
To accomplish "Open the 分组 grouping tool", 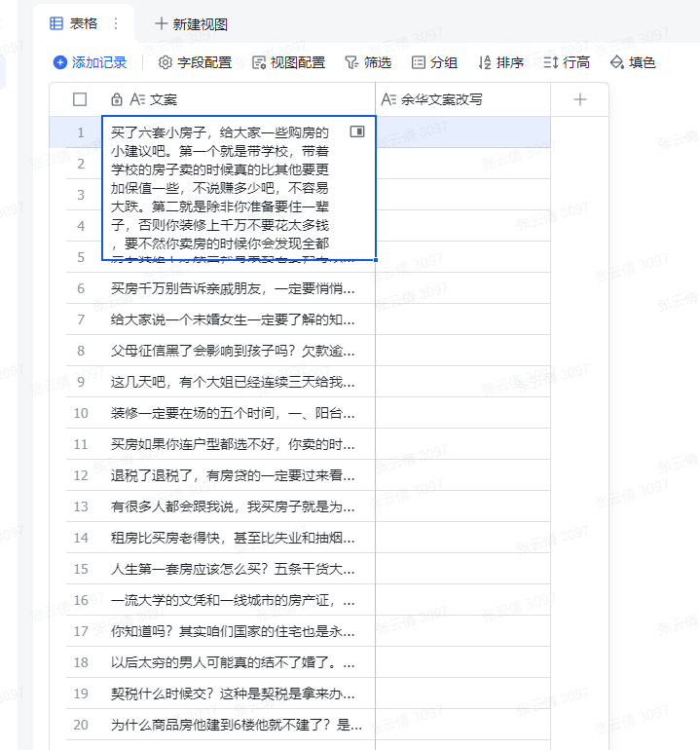I will (x=434, y=62).
